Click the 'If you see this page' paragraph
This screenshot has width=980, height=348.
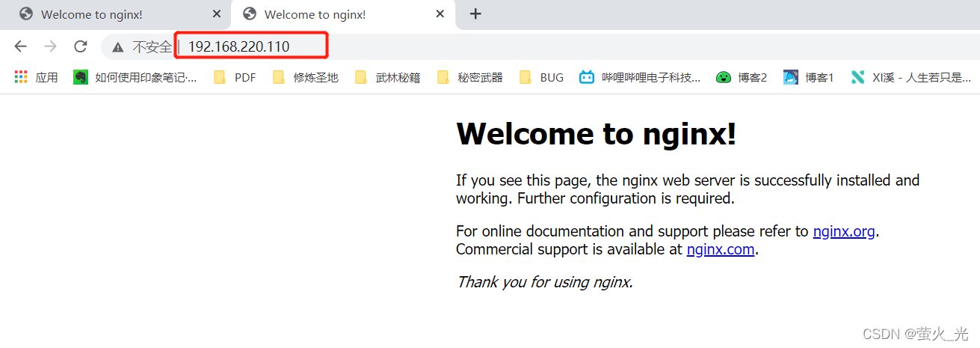[x=688, y=189]
